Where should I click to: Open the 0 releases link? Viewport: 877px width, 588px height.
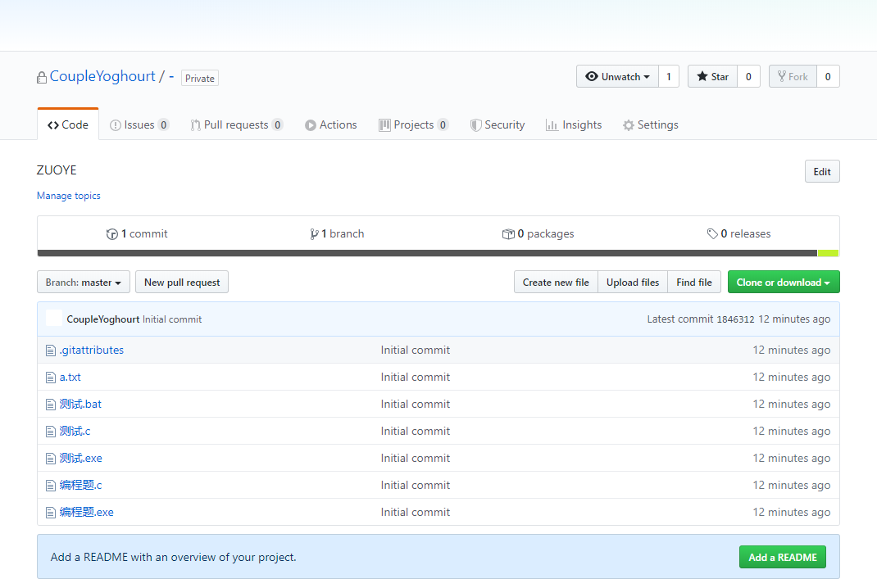pyautogui.click(x=738, y=233)
